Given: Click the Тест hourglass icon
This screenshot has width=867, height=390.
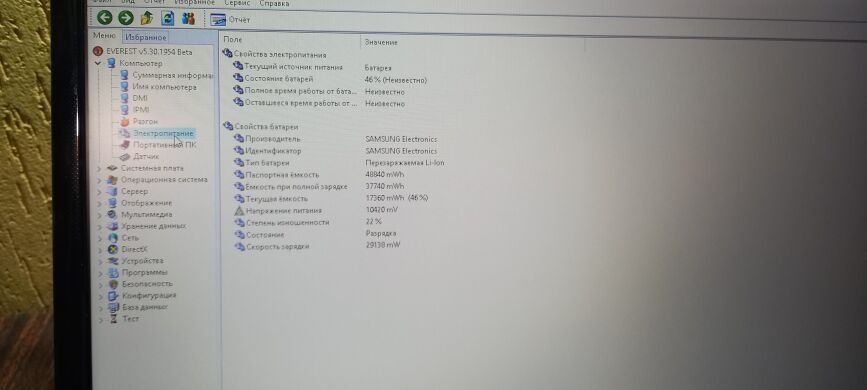Looking at the screenshot, I should click(x=113, y=319).
